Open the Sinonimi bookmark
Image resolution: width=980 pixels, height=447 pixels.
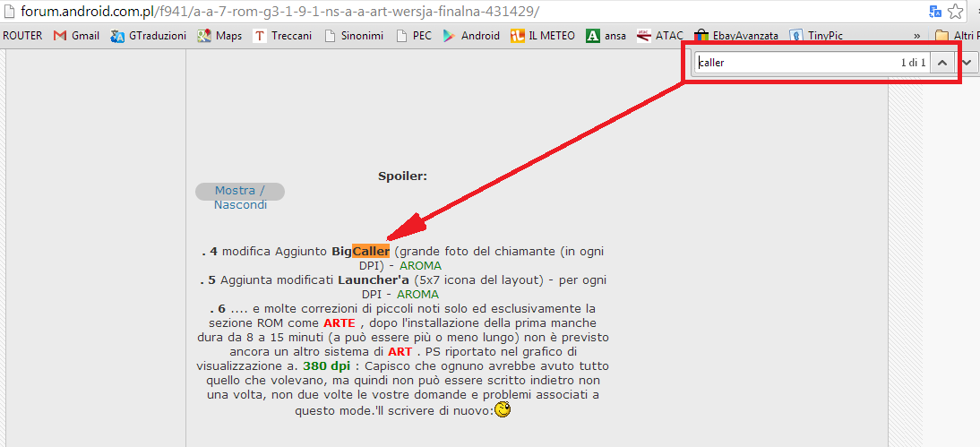[355, 36]
